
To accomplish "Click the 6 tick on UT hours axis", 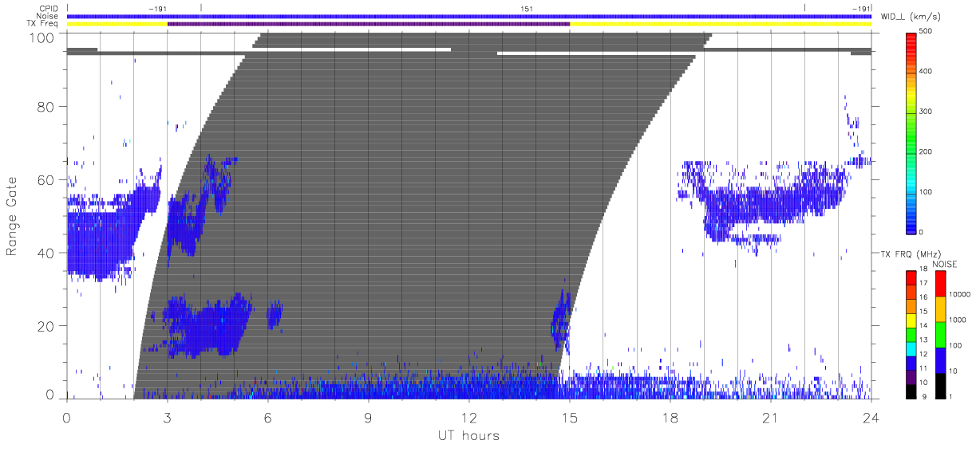I will [267, 417].
